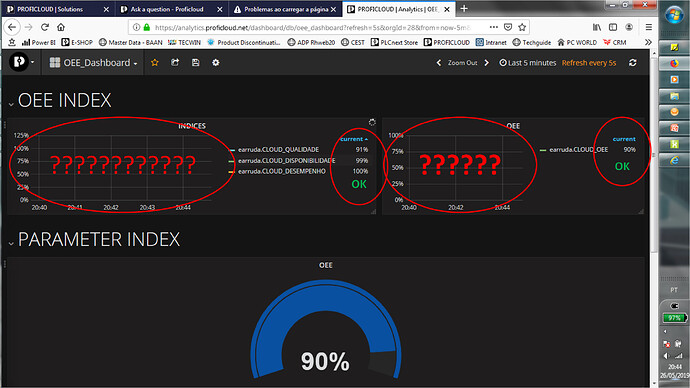Toggle earruda.CLOUD_DESEMPENHO series
The image size is (690, 388).
pyautogui.click(x=282, y=171)
